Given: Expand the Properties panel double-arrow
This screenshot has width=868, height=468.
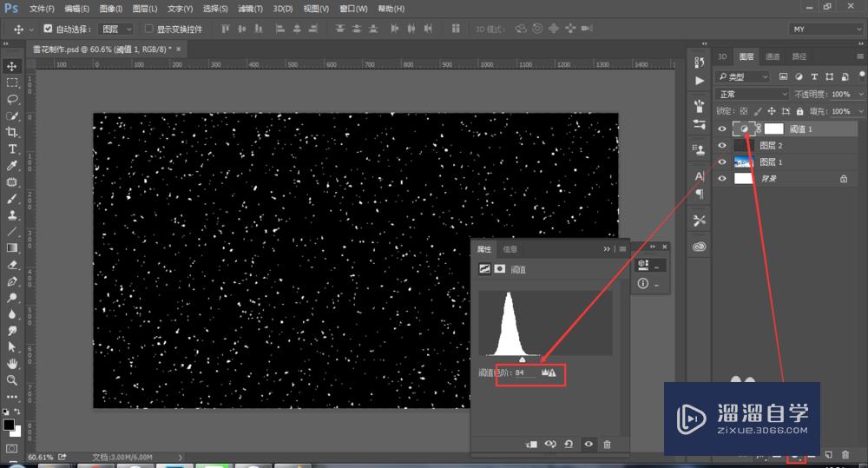Looking at the screenshot, I should [x=607, y=249].
